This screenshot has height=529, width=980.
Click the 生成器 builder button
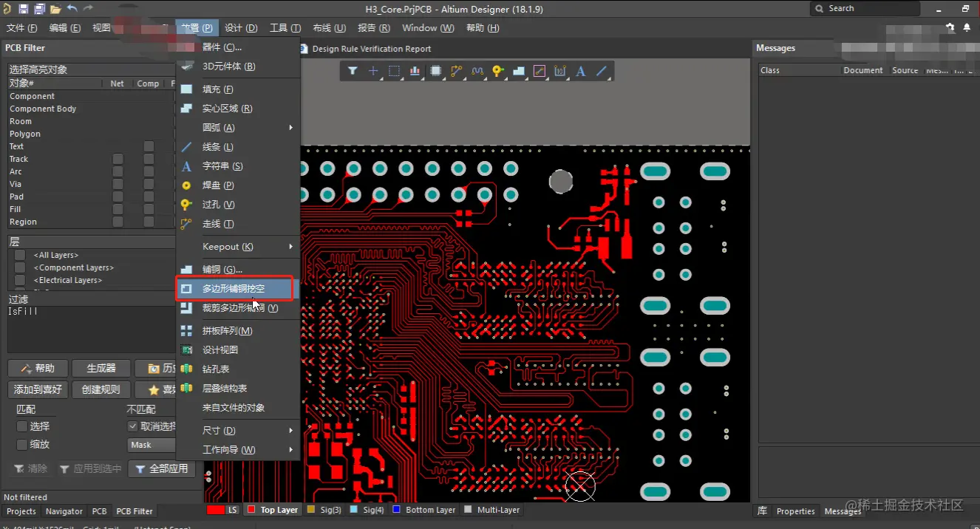pyautogui.click(x=101, y=369)
